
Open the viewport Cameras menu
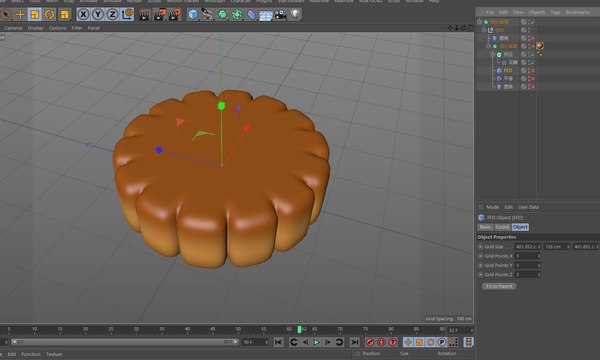[13, 28]
